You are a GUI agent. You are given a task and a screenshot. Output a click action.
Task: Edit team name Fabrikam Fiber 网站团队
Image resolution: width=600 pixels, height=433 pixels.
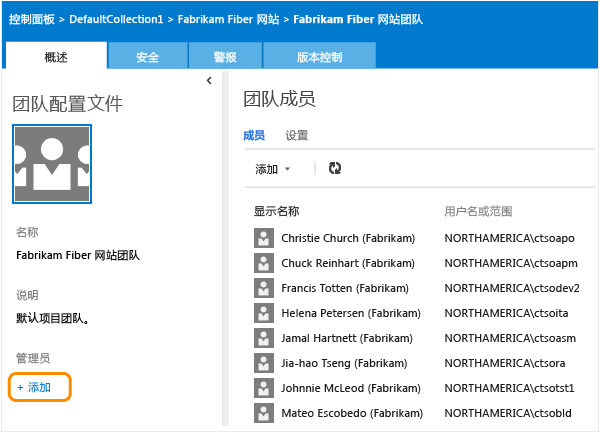78,255
